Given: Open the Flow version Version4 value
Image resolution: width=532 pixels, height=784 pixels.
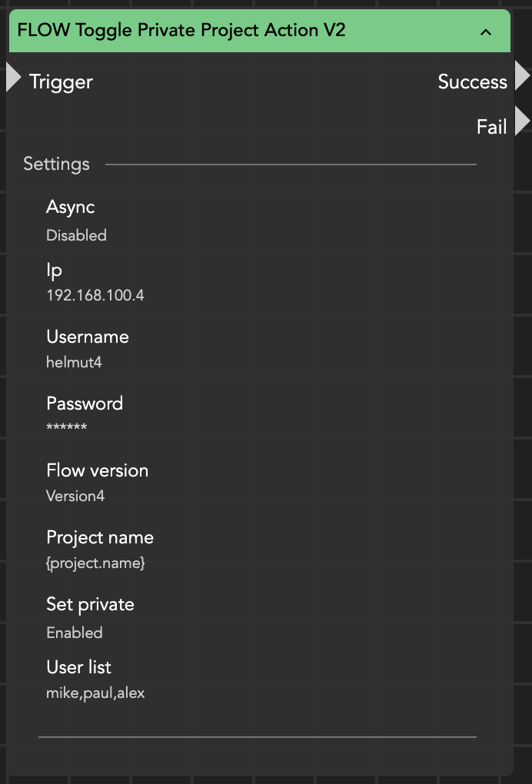Looking at the screenshot, I should [x=75, y=496].
